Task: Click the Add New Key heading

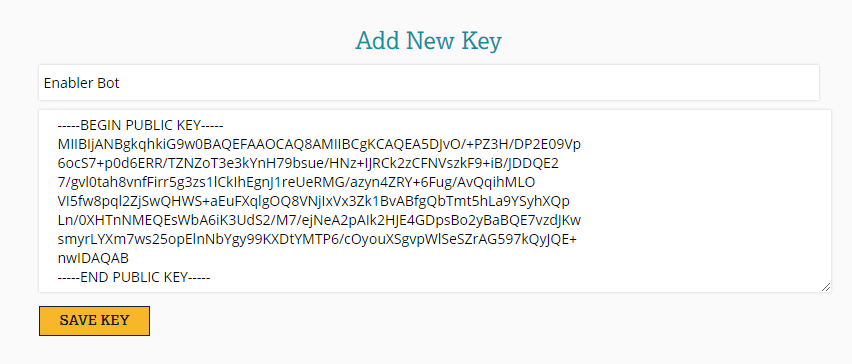Action: (x=428, y=41)
